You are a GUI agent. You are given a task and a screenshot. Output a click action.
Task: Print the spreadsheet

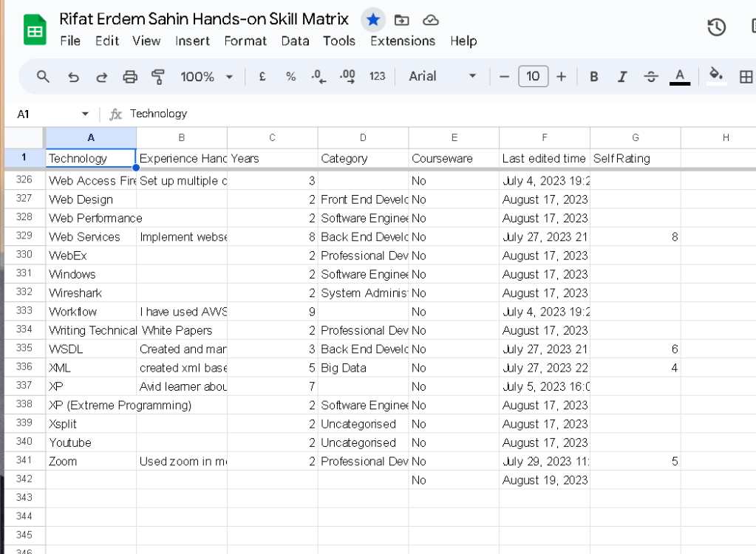coord(130,77)
